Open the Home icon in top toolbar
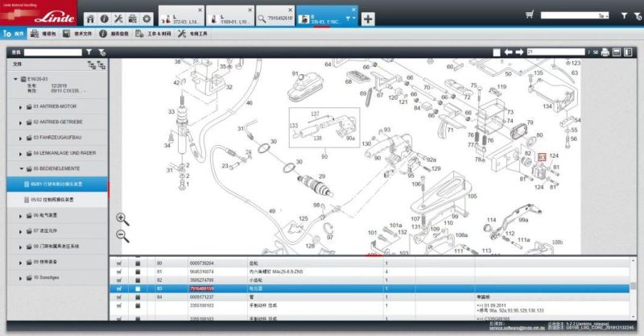This screenshot has height=336, width=644. coord(90,19)
